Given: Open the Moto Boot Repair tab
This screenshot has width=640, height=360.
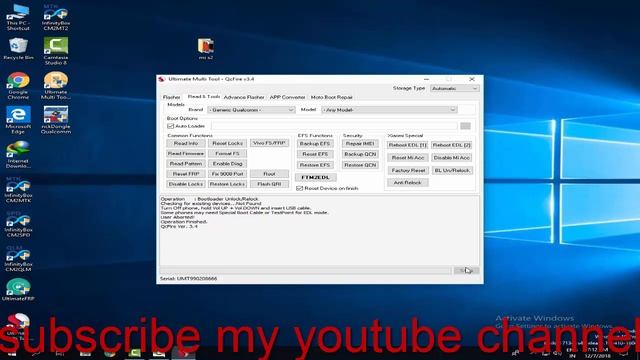Looking at the screenshot, I should (331, 97).
